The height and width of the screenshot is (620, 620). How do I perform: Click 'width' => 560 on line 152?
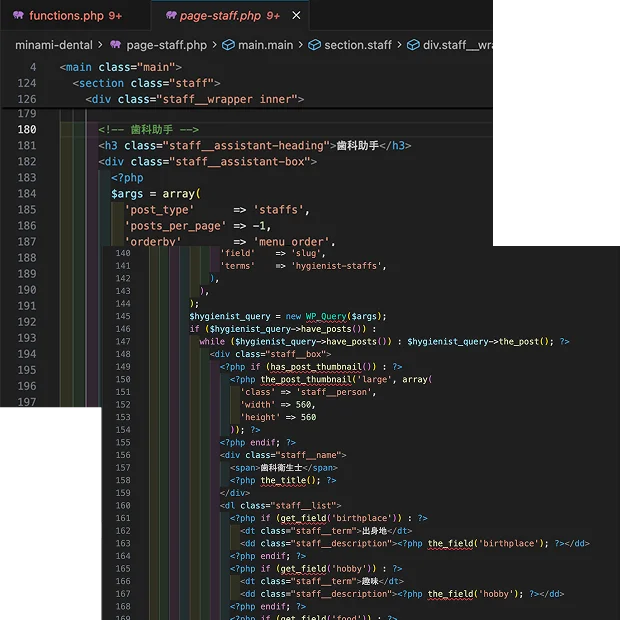pyautogui.click(x=278, y=405)
